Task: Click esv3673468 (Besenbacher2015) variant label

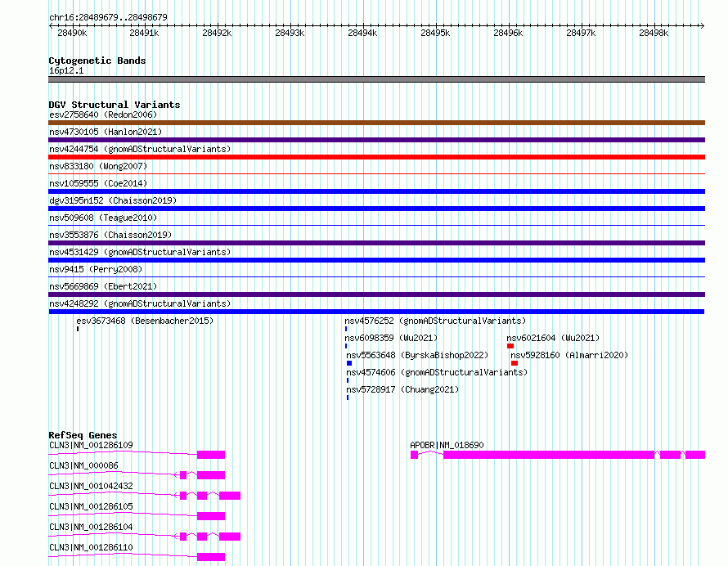Action: point(145,321)
